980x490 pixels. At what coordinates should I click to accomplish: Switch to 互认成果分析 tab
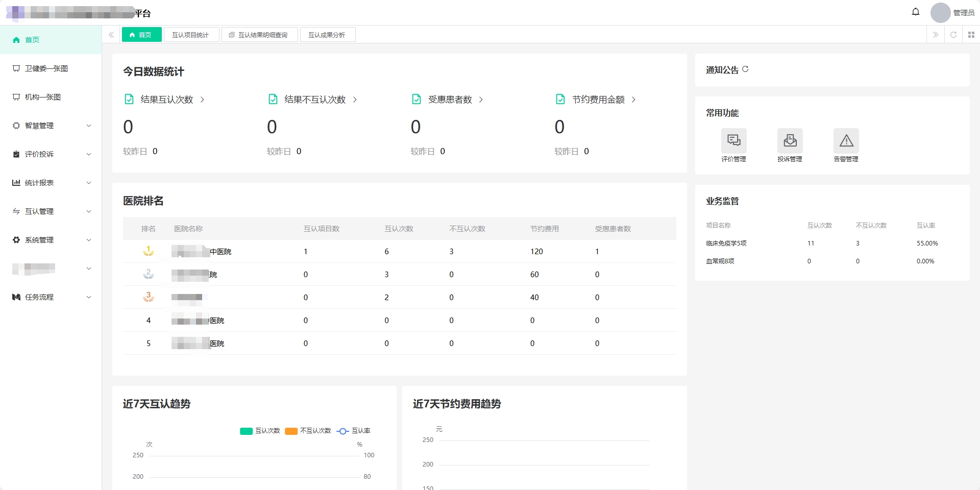pyautogui.click(x=327, y=35)
